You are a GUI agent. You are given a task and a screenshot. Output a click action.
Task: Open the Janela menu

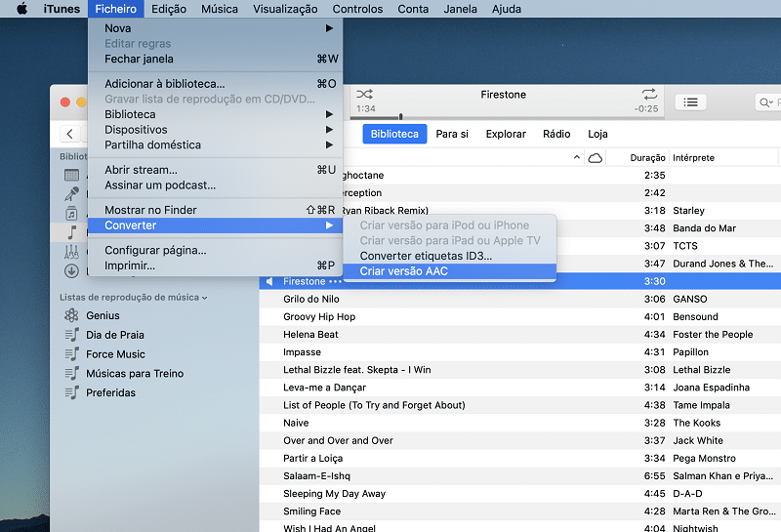coord(460,9)
